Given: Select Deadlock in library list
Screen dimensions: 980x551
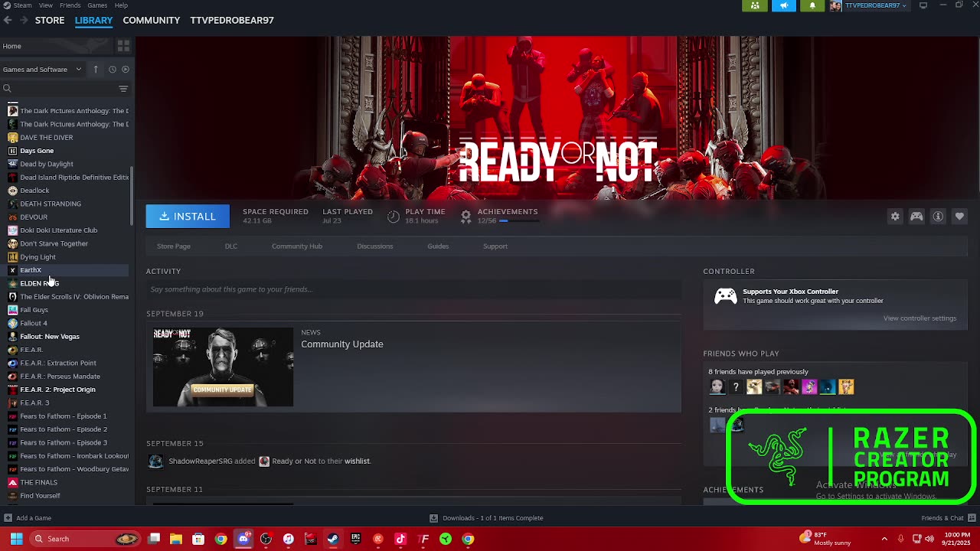Looking at the screenshot, I should click(34, 191).
